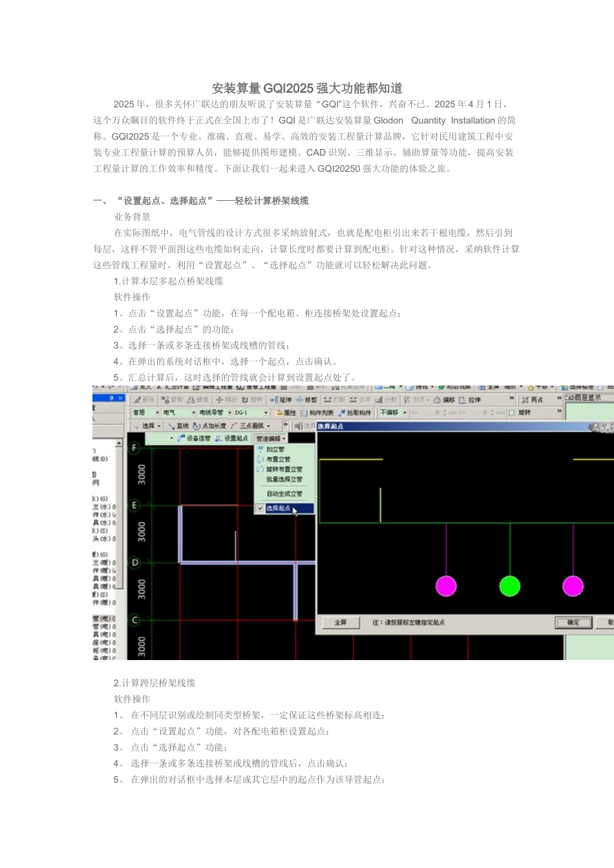Choose 旋转布置立管 from the menu
614x868 pixels.
[x=284, y=470]
